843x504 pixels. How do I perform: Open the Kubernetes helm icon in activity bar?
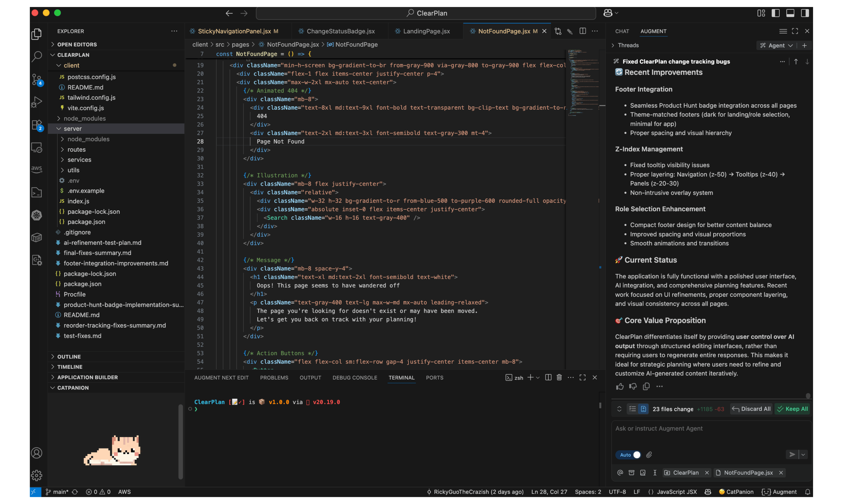(x=37, y=215)
